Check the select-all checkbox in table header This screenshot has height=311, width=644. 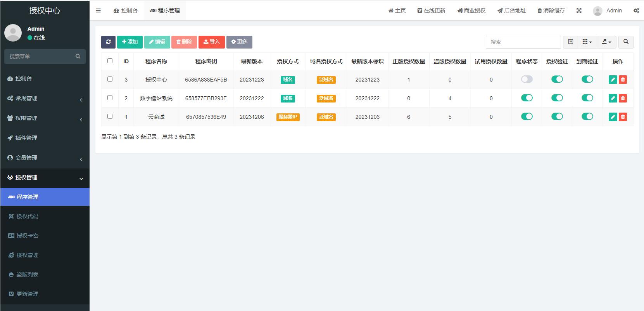point(110,61)
